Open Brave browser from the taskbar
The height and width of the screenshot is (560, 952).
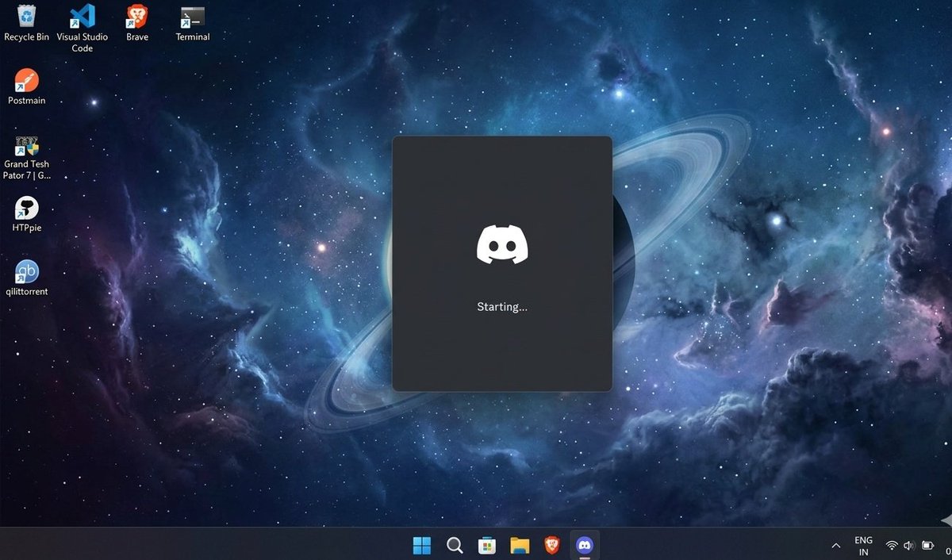tap(552, 545)
